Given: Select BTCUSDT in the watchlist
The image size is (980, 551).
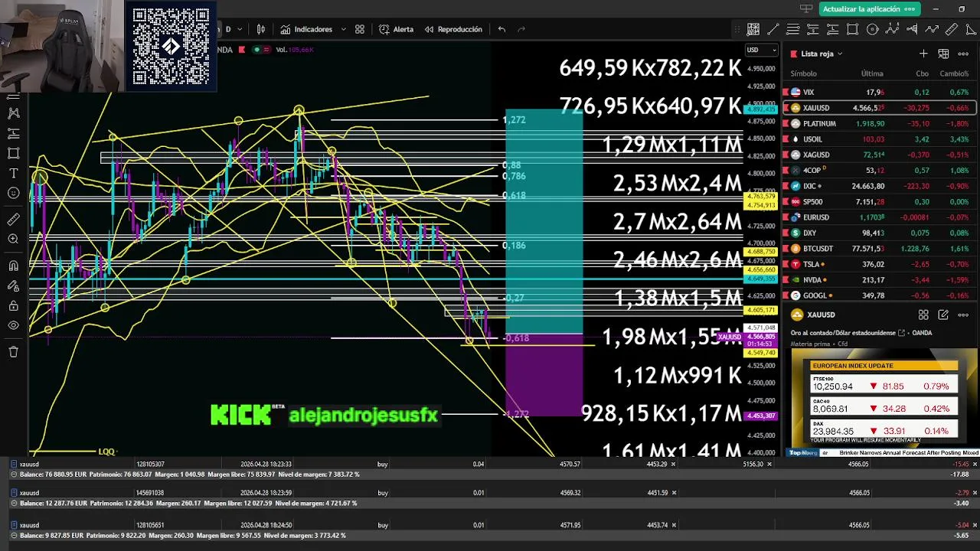Looking at the screenshot, I should tap(880, 248).
